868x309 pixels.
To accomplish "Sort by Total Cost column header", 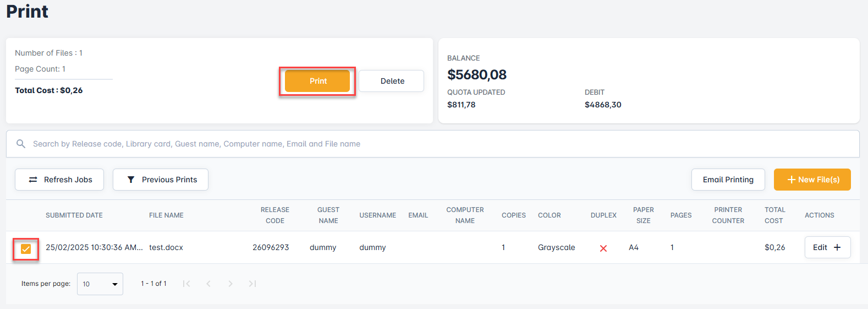I will [774, 215].
